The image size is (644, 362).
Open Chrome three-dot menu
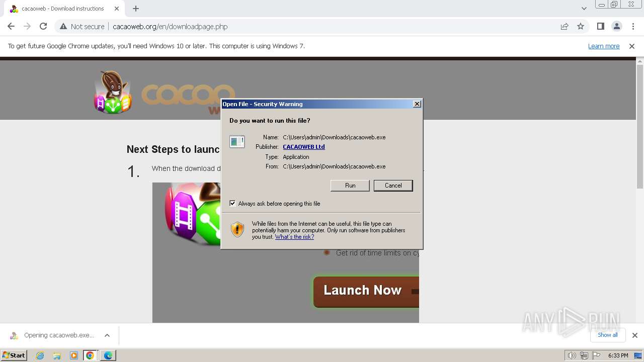coord(633,26)
